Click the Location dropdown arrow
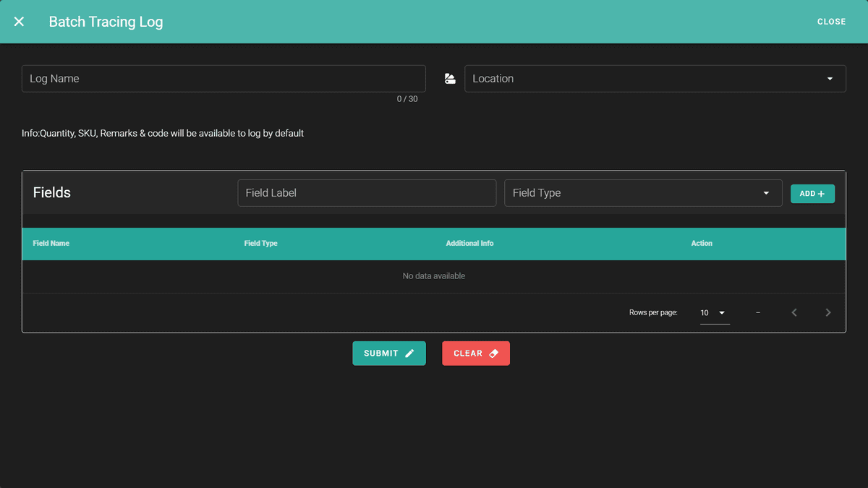Screen dimensions: 868x488 830,79
